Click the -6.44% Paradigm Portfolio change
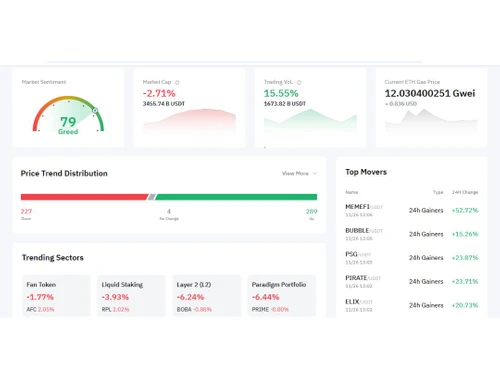Image resolution: width=500 pixels, height=375 pixels. click(x=265, y=297)
